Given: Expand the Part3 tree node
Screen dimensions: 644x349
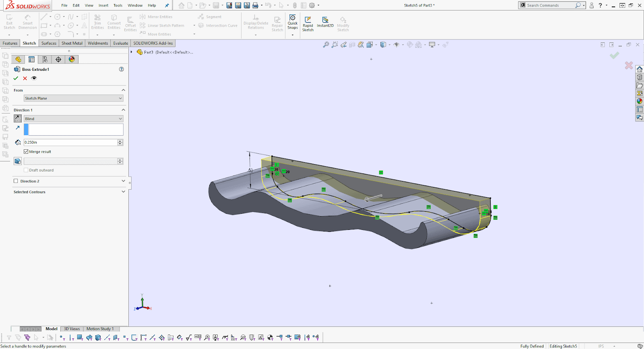Looking at the screenshot, I should (132, 52).
